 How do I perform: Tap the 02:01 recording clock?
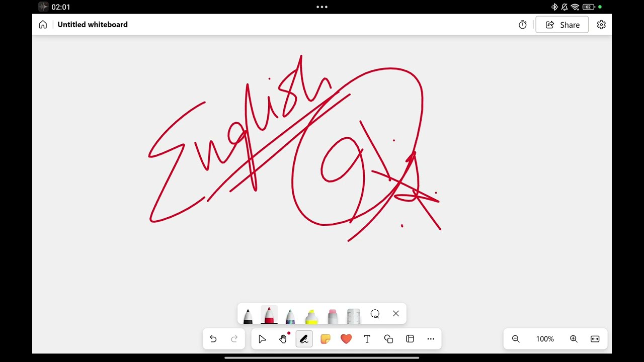click(60, 7)
